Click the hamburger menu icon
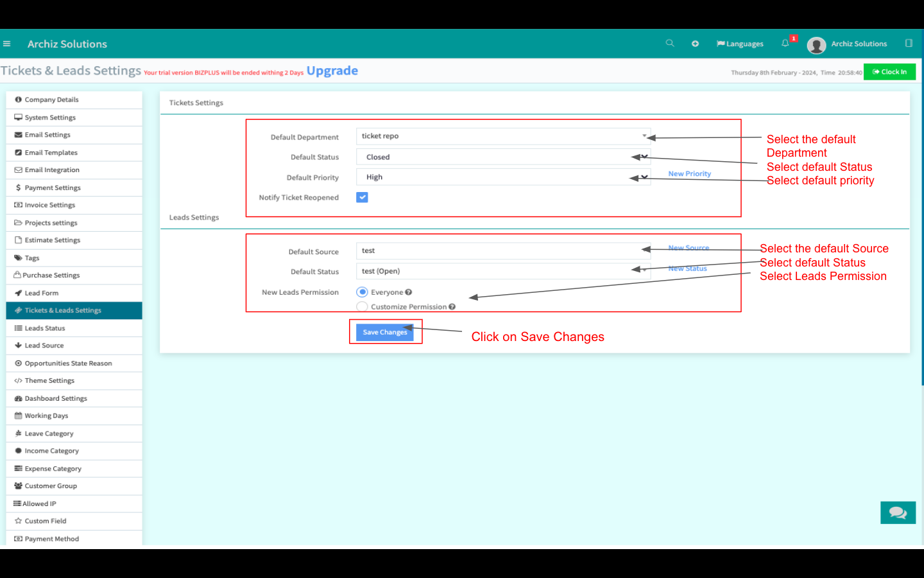The height and width of the screenshot is (578, 924). pyautogui.click(x=7, y=44)
